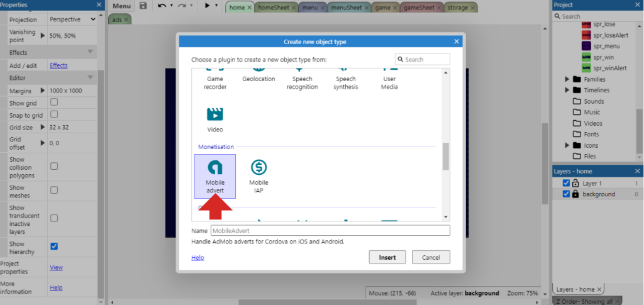The height and width of the screenshot is (305, 644).
Task: Click the Insert button
Action: (x=387, y=257)
